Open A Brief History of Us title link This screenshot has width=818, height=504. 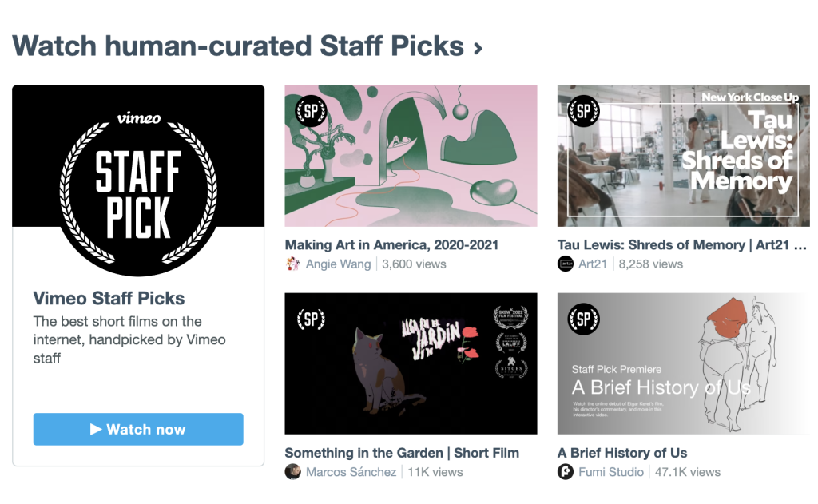(622, 453)
